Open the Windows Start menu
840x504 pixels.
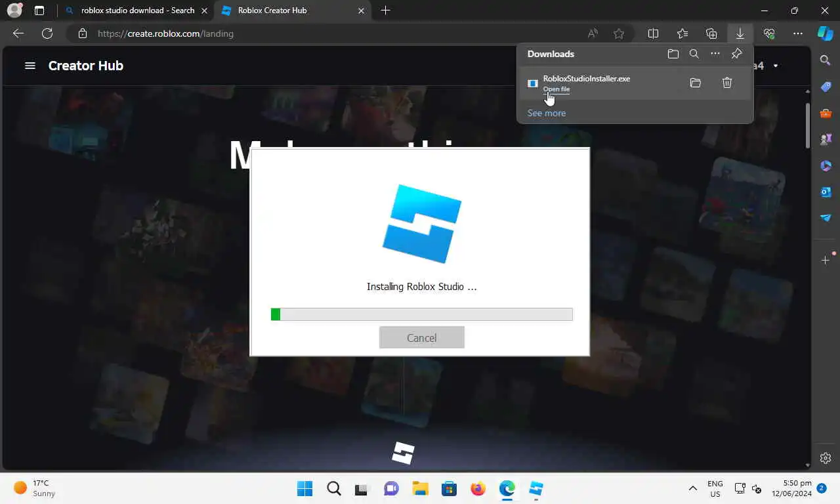(x=304, y=488)
